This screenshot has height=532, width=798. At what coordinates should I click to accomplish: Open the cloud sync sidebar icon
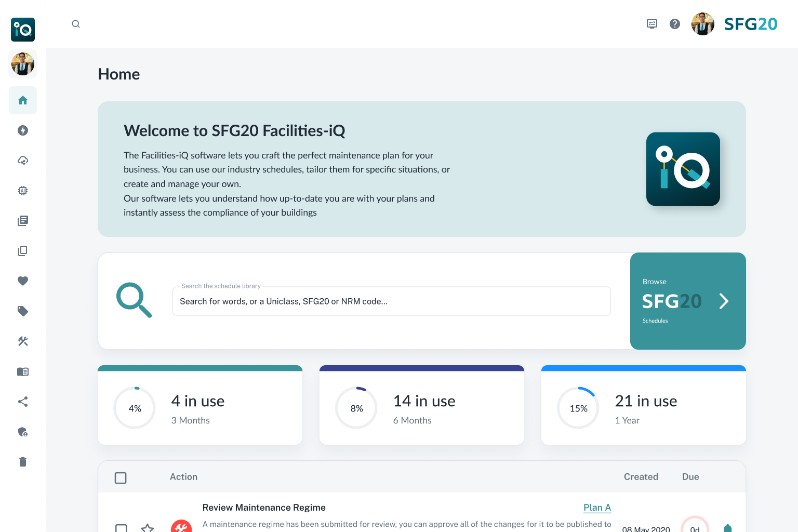23,161
